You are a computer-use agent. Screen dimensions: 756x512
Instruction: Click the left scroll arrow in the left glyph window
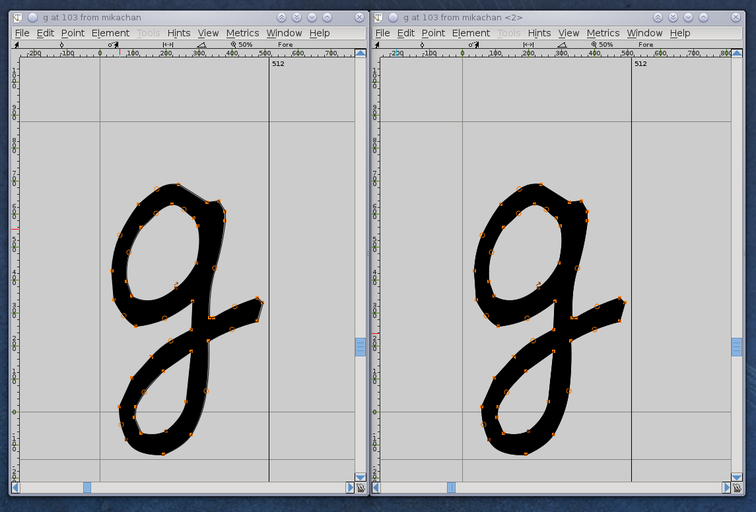pyautogui.click(x=15, y=487)
